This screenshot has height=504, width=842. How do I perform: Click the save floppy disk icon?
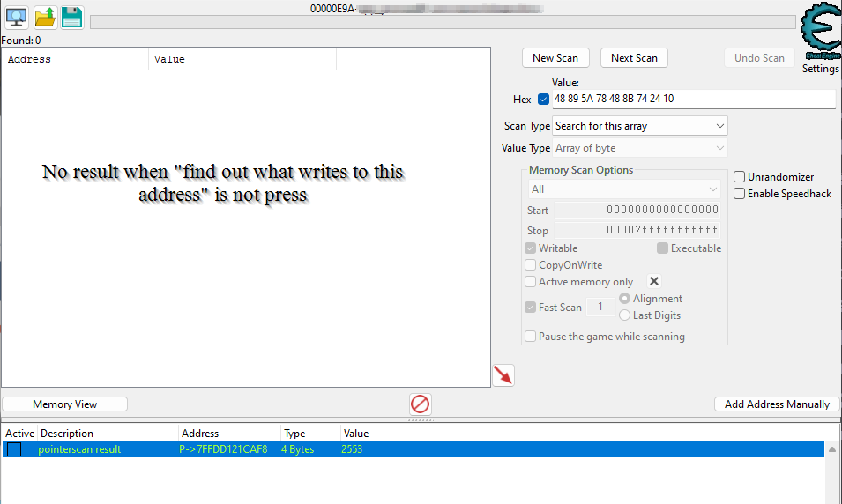72,17
